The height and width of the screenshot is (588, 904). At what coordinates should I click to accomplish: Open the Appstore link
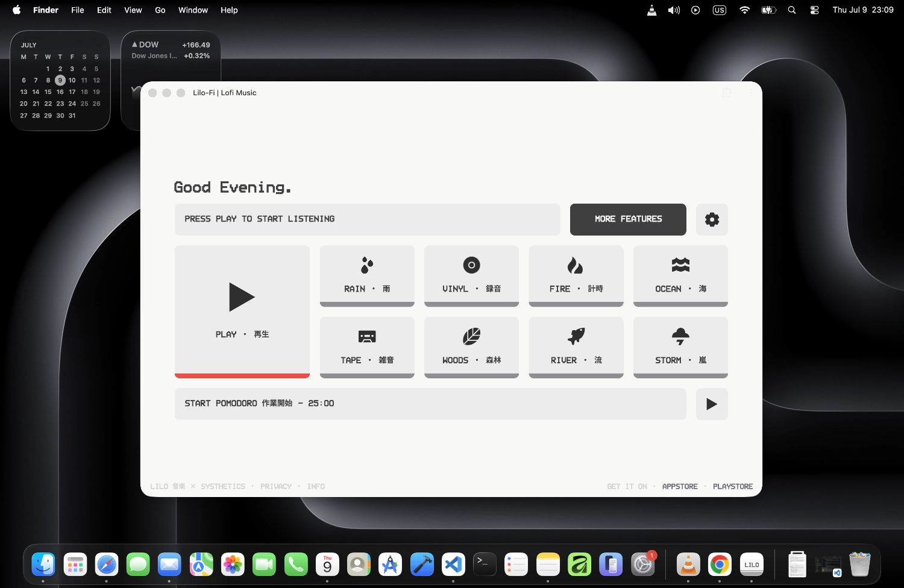coord(680,486)
